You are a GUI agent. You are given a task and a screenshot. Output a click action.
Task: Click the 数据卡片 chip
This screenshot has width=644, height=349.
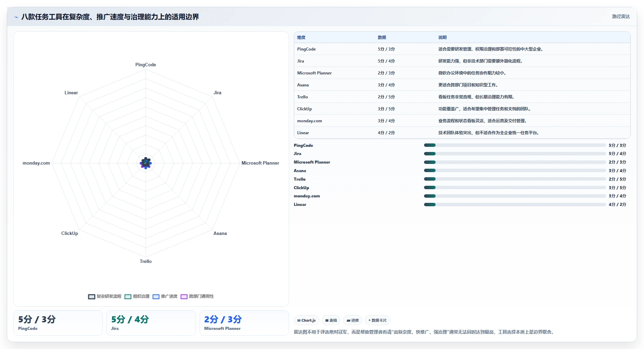click(378, 320)
